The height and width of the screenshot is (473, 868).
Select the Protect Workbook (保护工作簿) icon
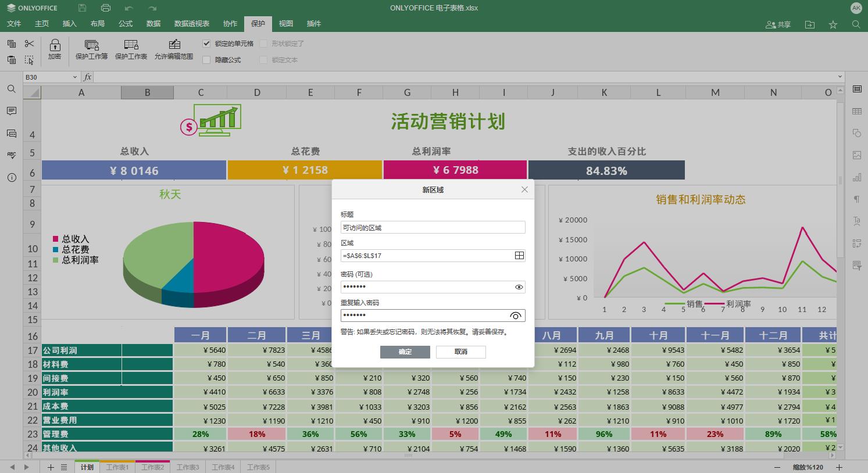91,50
